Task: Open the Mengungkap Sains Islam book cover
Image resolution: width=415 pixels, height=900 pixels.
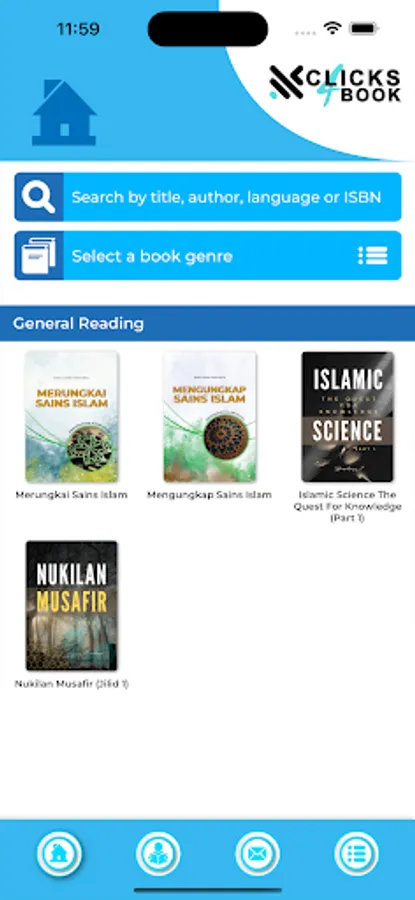Action: [210, 417]
